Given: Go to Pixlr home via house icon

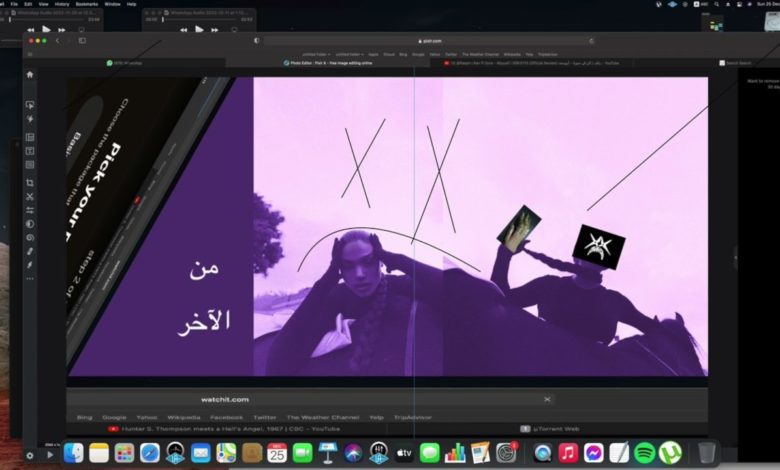Looking at the screenshot, I should (30, 75).
